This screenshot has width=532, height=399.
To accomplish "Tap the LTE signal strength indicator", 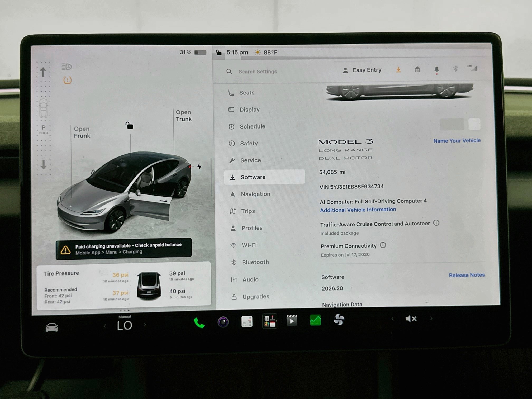I will click(472, 68).
